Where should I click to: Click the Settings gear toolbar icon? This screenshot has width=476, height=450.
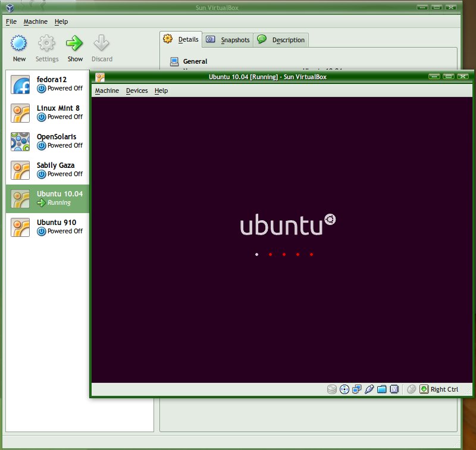(46, 43)
